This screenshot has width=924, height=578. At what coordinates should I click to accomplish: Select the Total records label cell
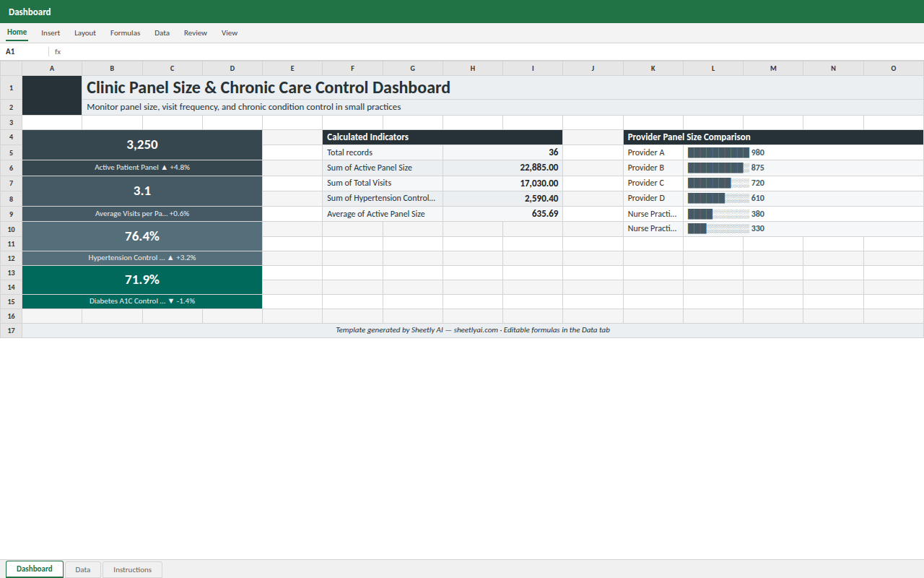tap(383, 152)
